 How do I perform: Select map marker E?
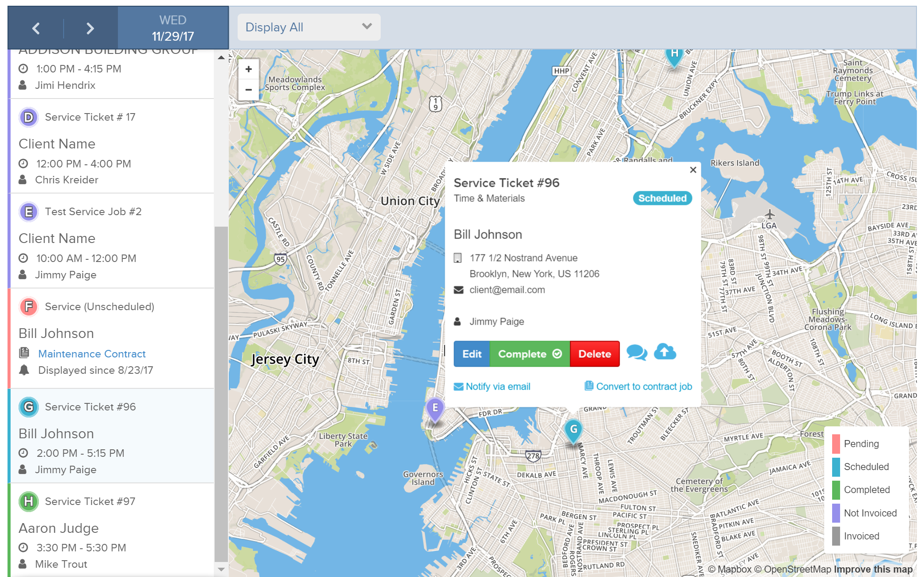tap(435, 410)
